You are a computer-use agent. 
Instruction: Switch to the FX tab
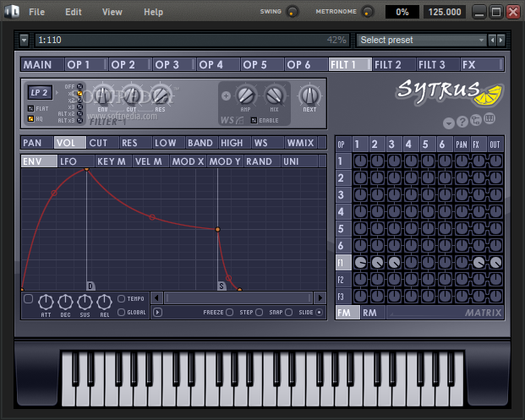point(482,64)
